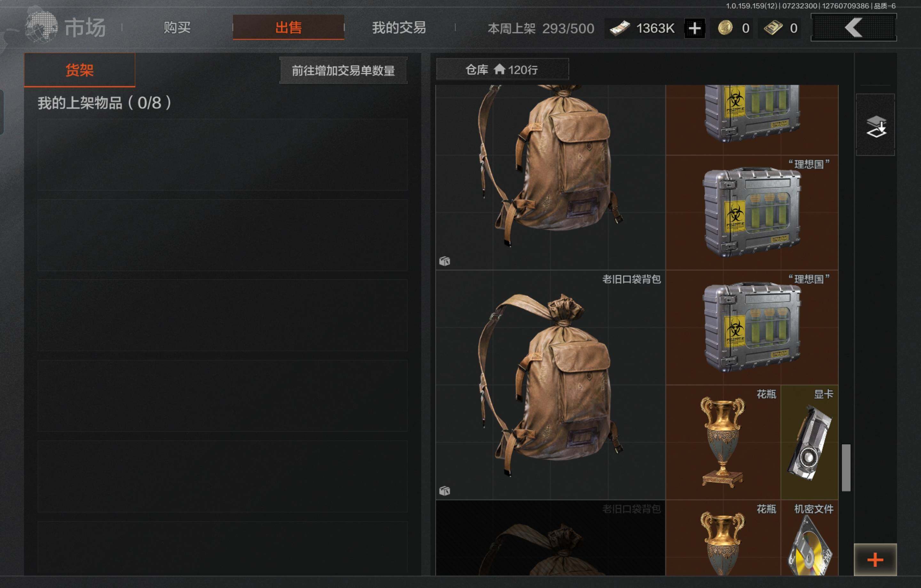Click the 仓库 120行 warehouse button
This screenshot has width=921, height=588.
(502, 69)
